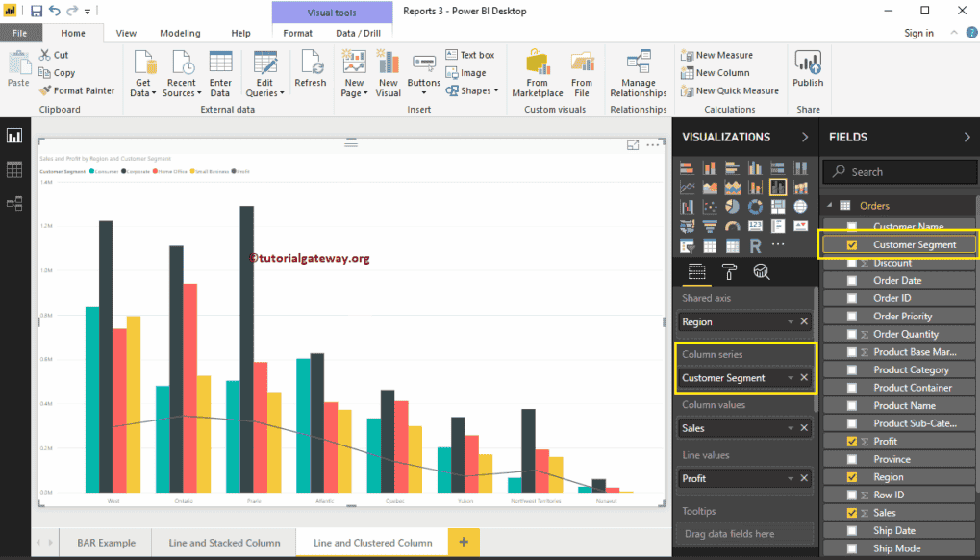Click the Search field in Fields pane
Screen dimensions: 980x560
coord(898,171)
